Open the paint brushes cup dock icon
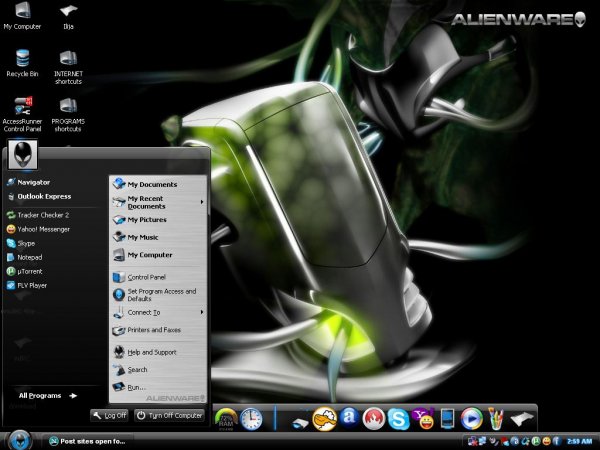This screenshot has width=600, height=450. coord(496,419)
